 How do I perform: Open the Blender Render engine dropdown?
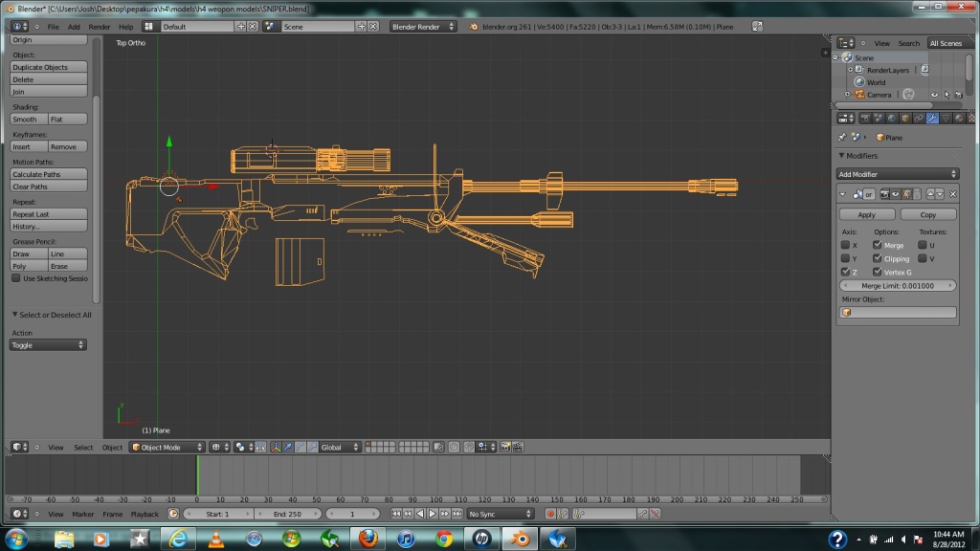click(x=422, y=27)
